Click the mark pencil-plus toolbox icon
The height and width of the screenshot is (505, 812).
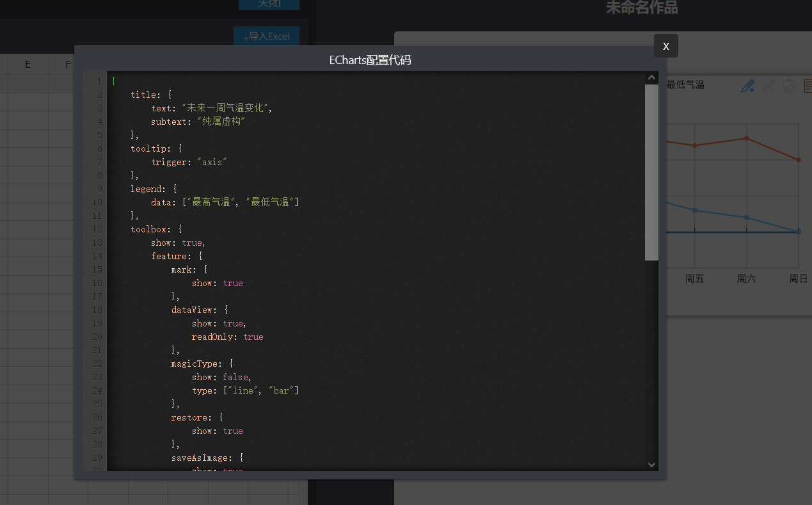tap(747, 86)
